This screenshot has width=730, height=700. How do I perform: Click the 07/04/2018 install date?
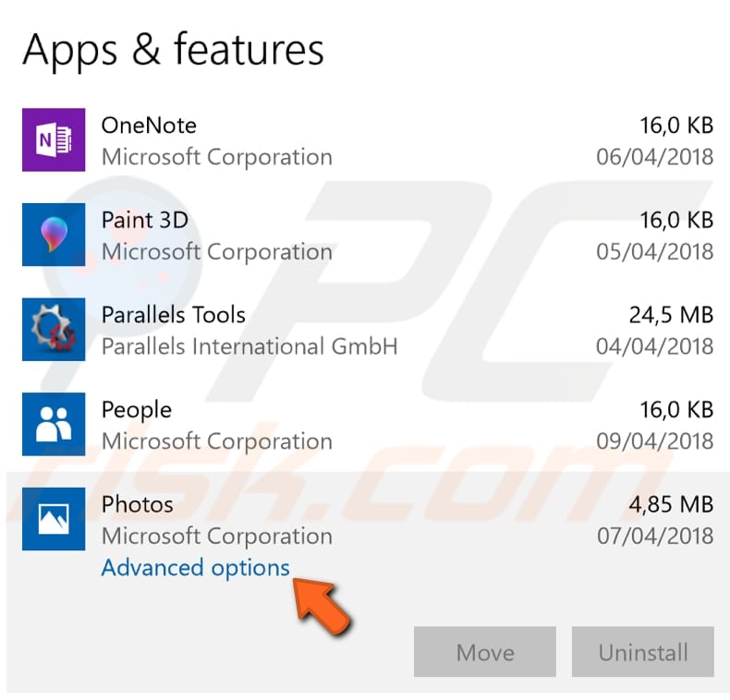pos(655,537)
